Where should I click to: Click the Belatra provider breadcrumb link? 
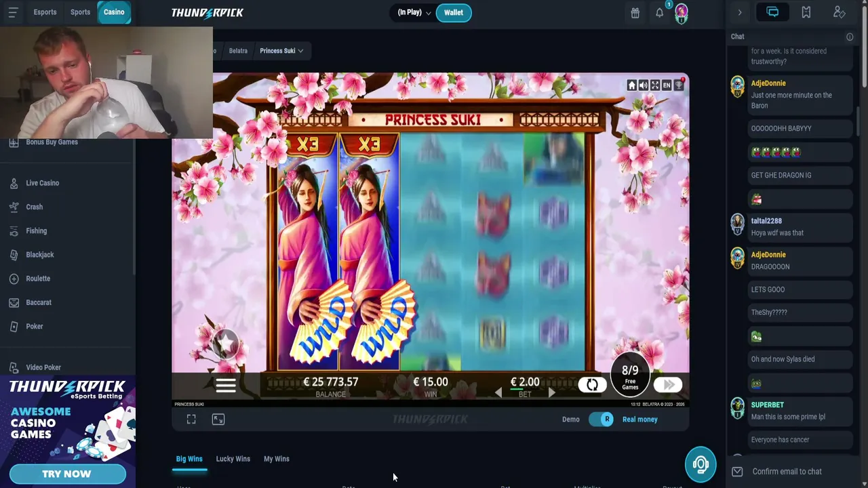238,51
